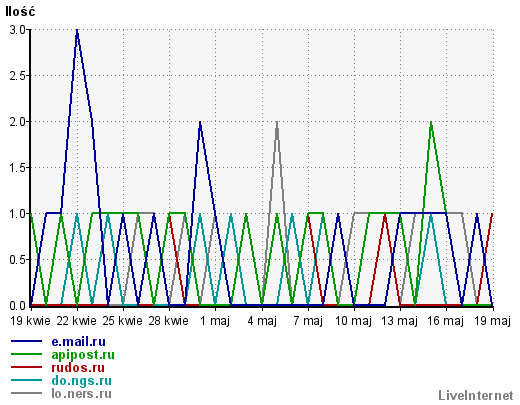Click the e.mail.ru legend label

79,342
